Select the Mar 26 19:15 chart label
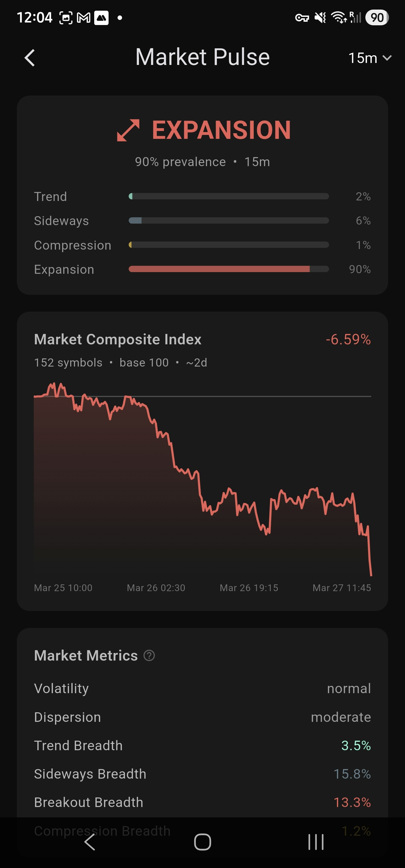Viewport: 405px width, 868px height. coord(249,588)
